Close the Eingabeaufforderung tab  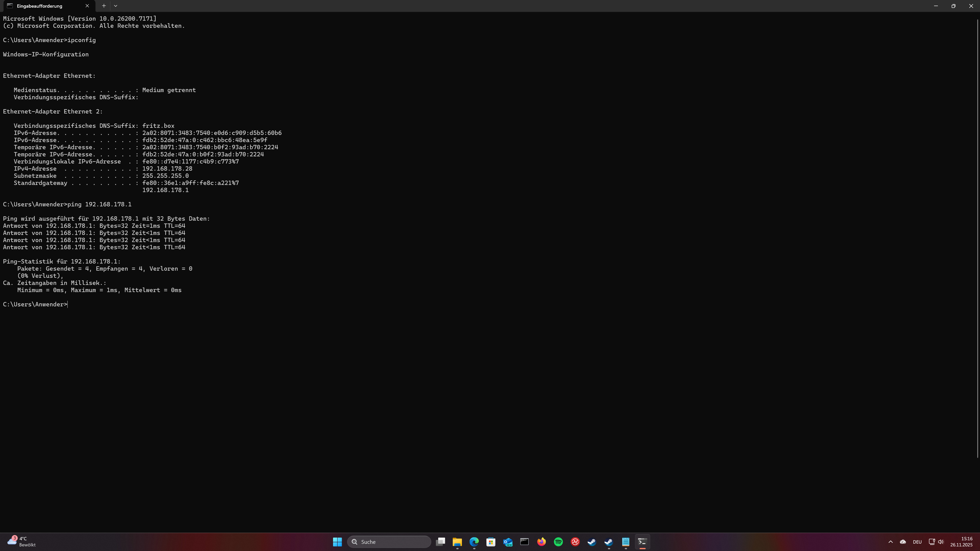87,6
